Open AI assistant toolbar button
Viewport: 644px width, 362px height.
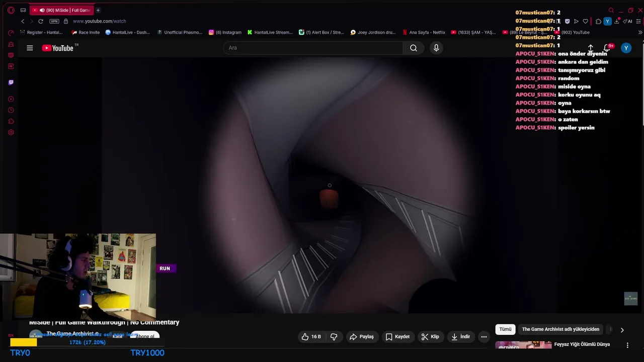point(628,21)
